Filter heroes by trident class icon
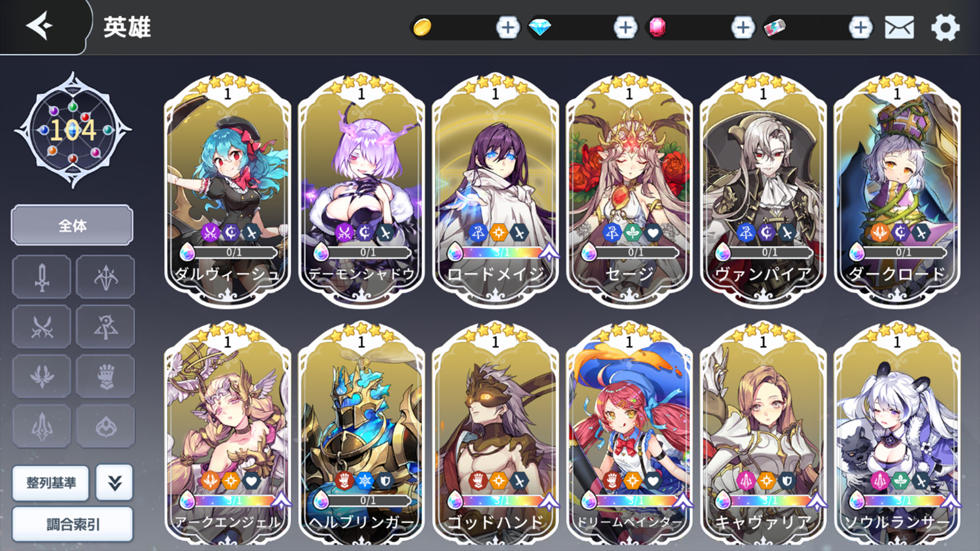 (x=42, y=427)
